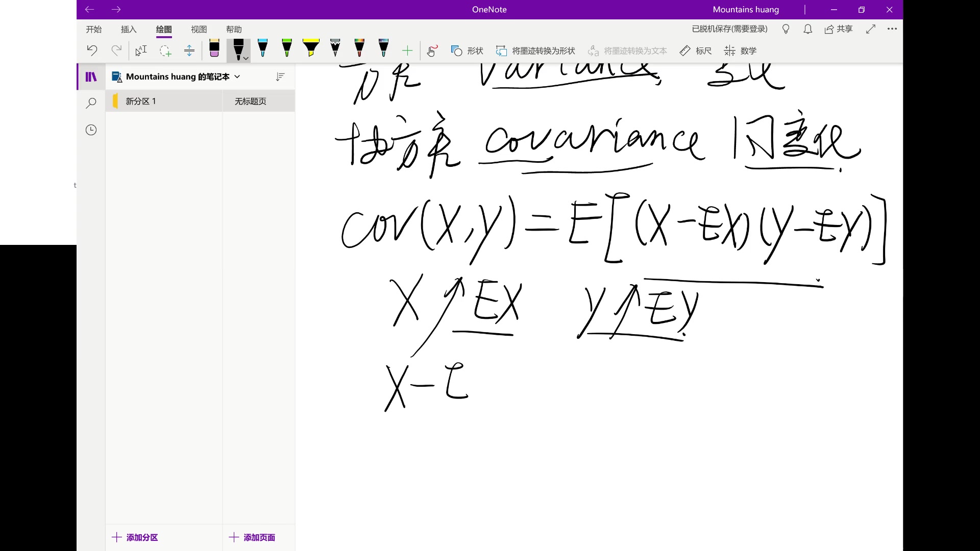This screenshot has height=551, width=980.
Task: Open the 视图 ribbon tab
Action: click(199, 30)
